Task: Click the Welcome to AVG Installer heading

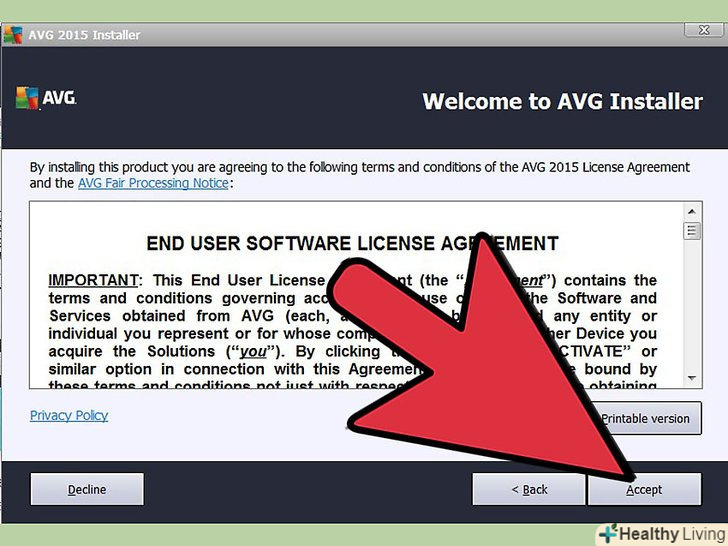Action: tap(562, 102)
